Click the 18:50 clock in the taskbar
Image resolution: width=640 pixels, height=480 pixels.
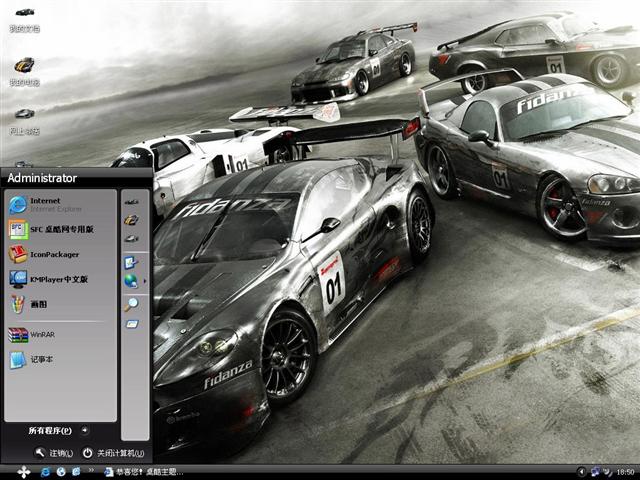[x=625, y=473]
